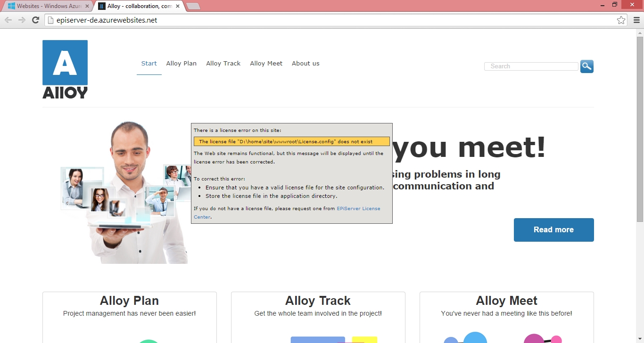Click the vertical page scrollbar thumb
Screen dimensions: 644x343
pyautogui.click(x=640, y=127)
